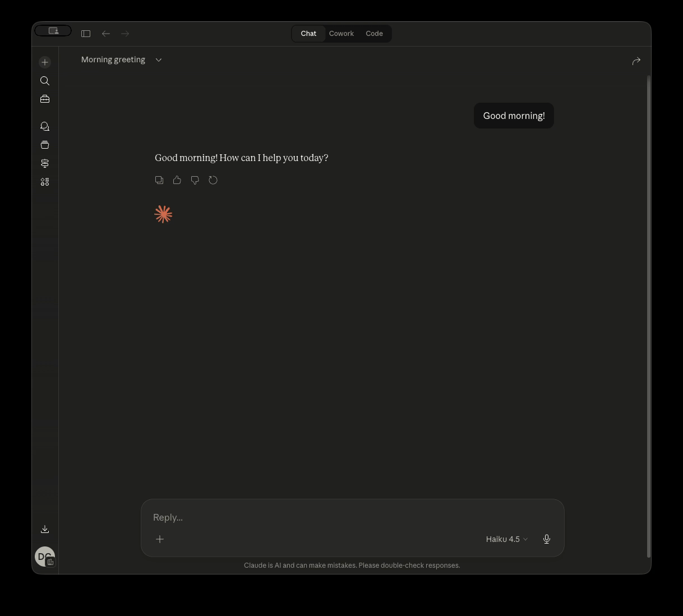Open the grid icon in sidebar
Viewport: 683px width, 616px height.
tap(45, 182)
